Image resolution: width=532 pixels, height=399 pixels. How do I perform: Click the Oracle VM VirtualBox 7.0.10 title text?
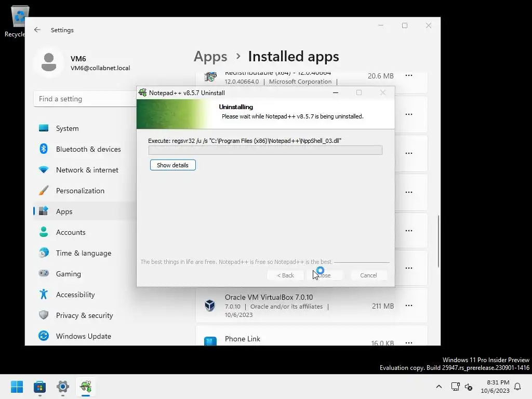(x=269, y=297)
